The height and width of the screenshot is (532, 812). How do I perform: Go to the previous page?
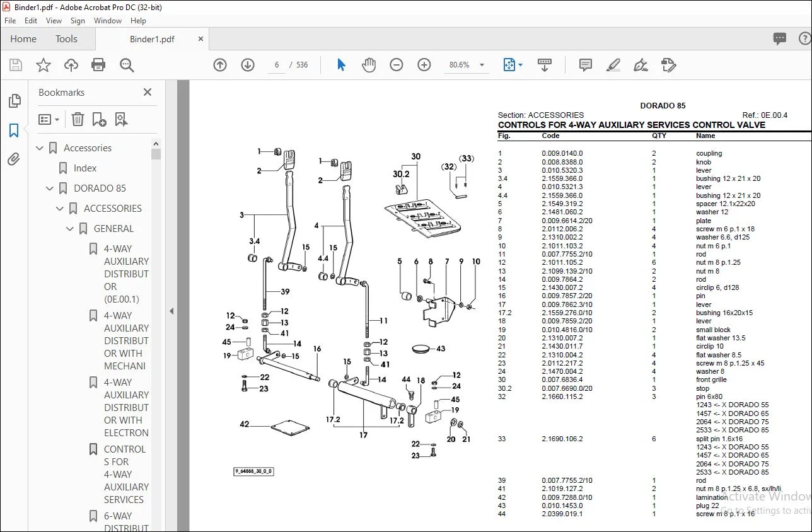point(220,65)
